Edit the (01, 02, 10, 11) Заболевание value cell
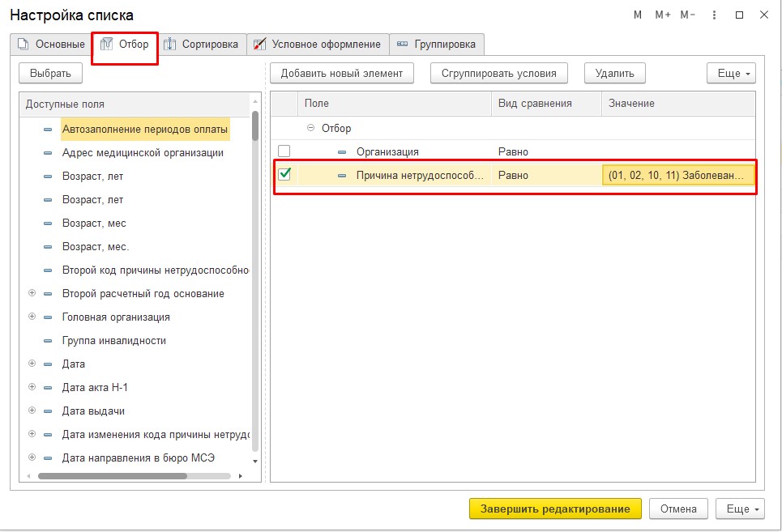 coord(678,176)
